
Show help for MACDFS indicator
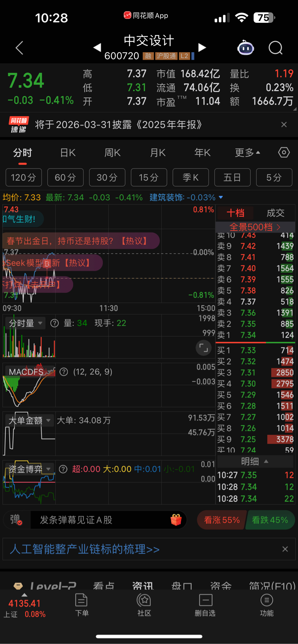[64, 372]
